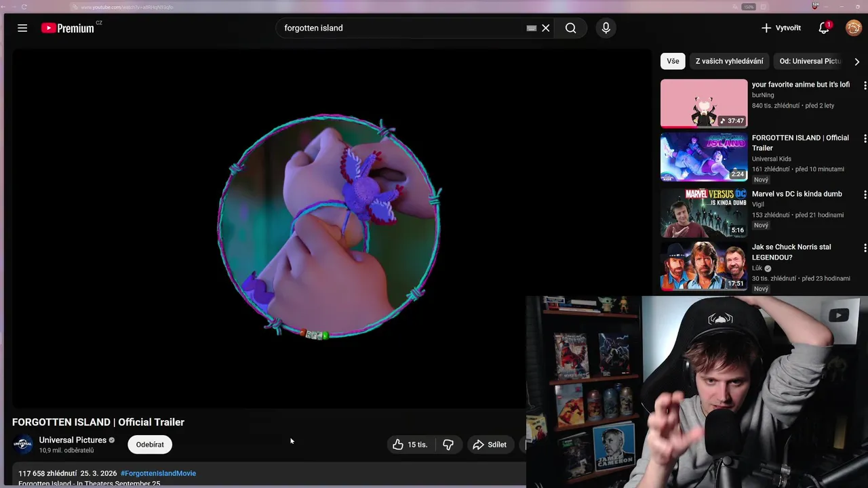Open options menu for Universal Kids trailer
This screenshot has height=488, width=868.
coord(864,138)
